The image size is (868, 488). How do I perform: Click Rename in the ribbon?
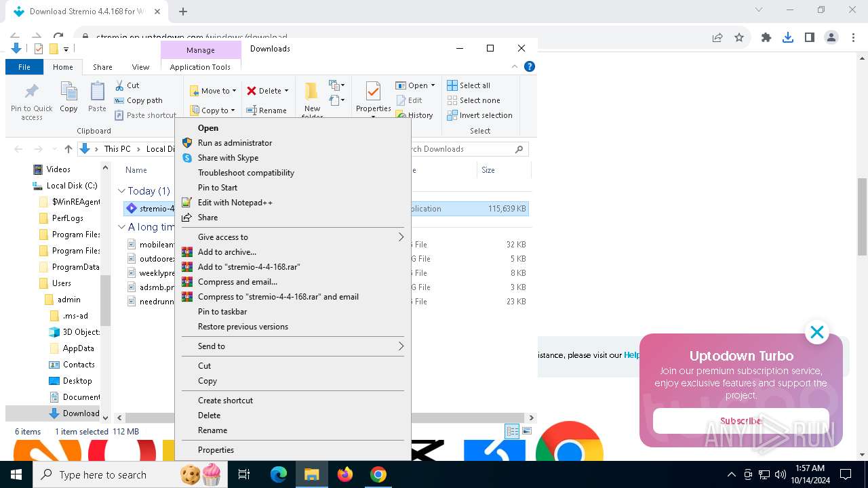pyautogui.click(x=266, y=110)
